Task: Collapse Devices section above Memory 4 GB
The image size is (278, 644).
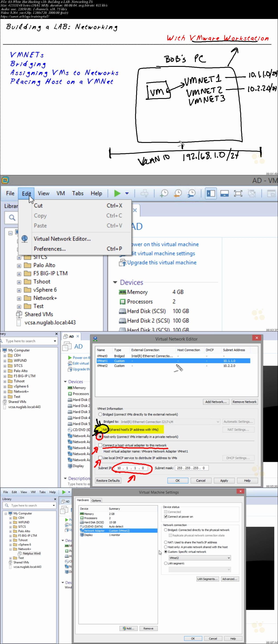Action: [x=115, y=282]
